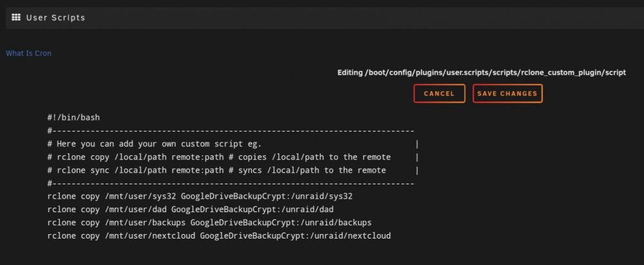
Task: Cancel editing the script
Action: [x=439, y=93]
